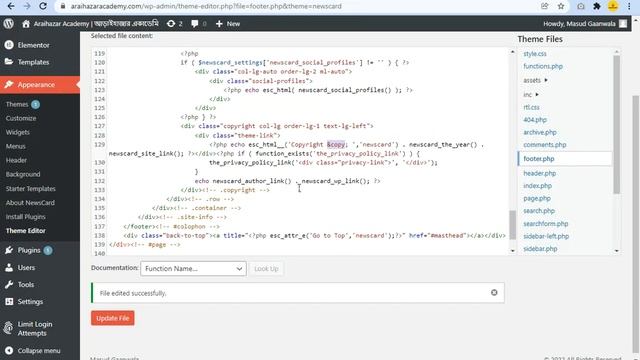The height and width of the screenshot is (360, 640).
Task: Open sidebar.php theme file
Action: tap(540, 249)
